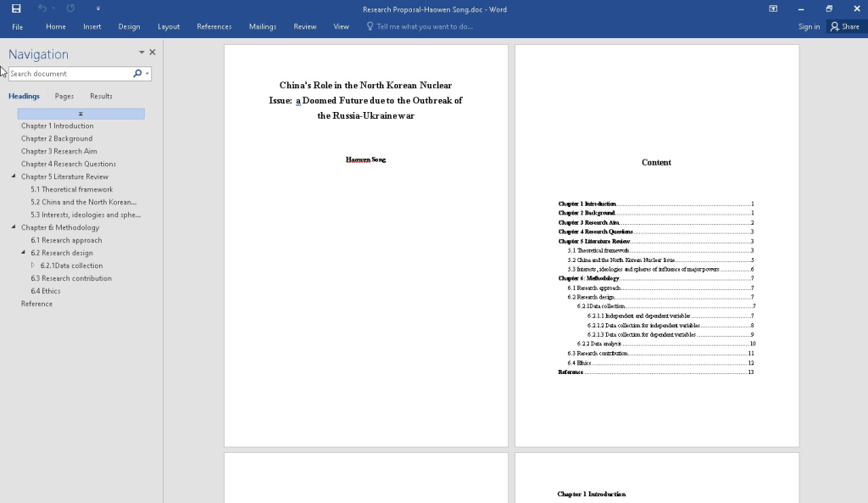Go to 5.2 China and the North Korean heading
This screenshot has width=868, height=503.
click(84, 202)
